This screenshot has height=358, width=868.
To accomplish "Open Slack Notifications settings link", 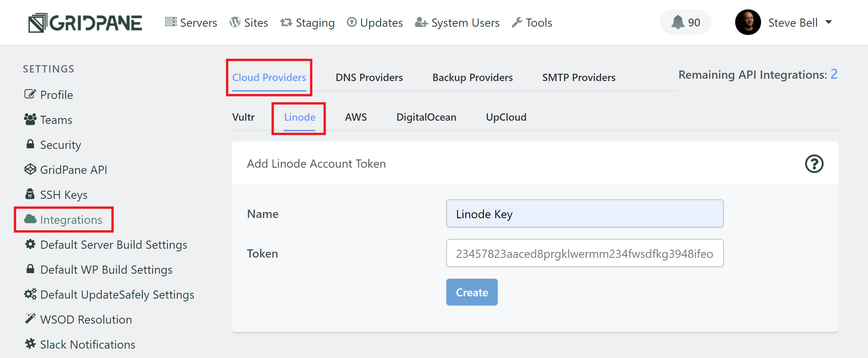I will [x=80, y=344].
